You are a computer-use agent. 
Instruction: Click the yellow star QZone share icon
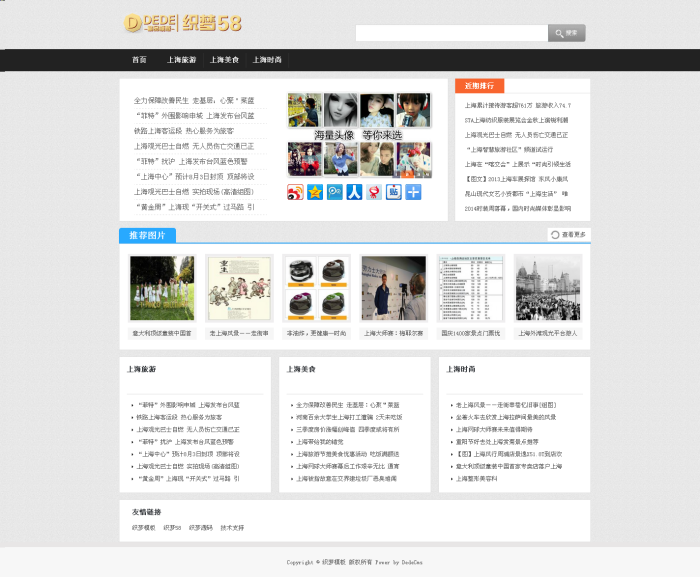315,192
